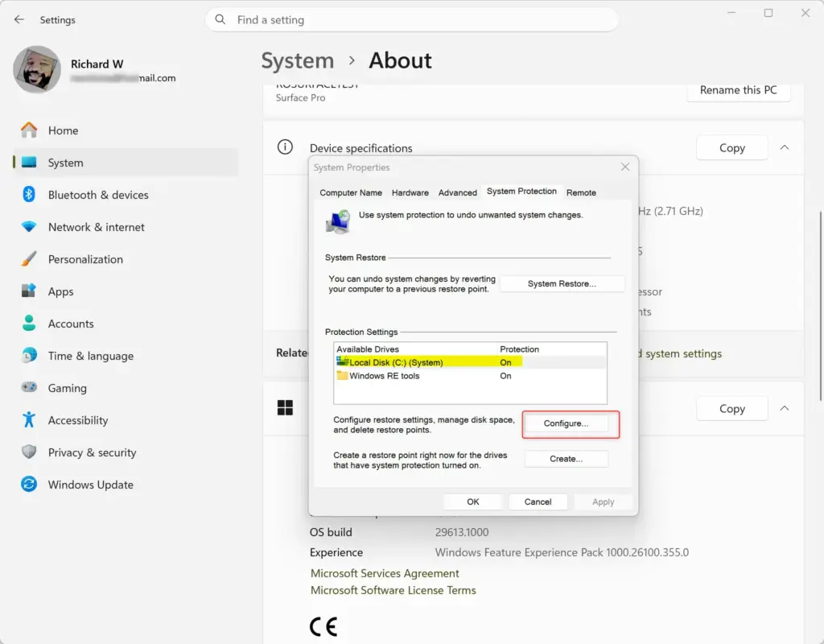Click the System Protection computer icon
This screenshot has height=644, width=824.
tap(338, 221)
